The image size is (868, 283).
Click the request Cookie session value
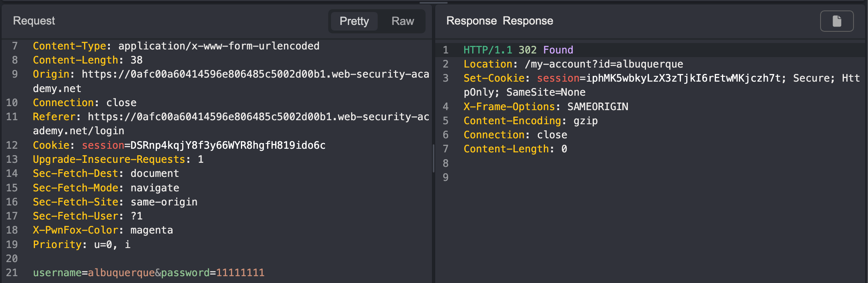point(228,145)
